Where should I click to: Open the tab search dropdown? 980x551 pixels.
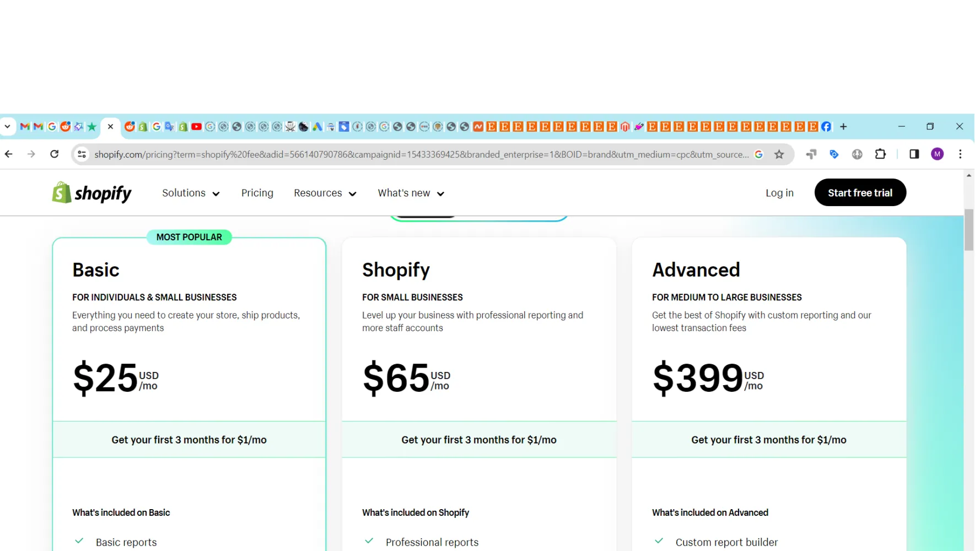(x=7, y=127)
